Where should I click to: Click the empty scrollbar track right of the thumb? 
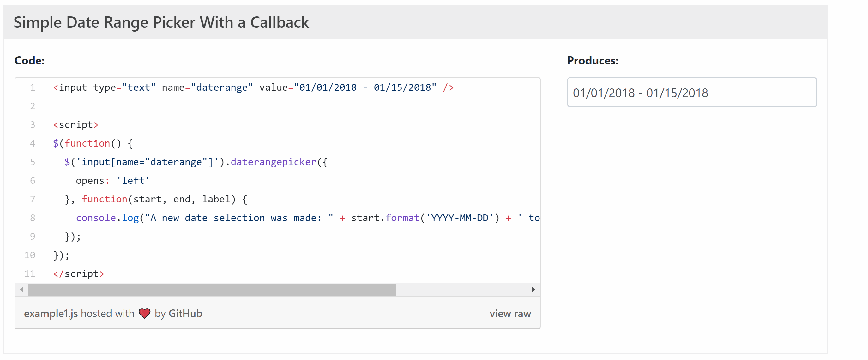[x=461, y=290]
